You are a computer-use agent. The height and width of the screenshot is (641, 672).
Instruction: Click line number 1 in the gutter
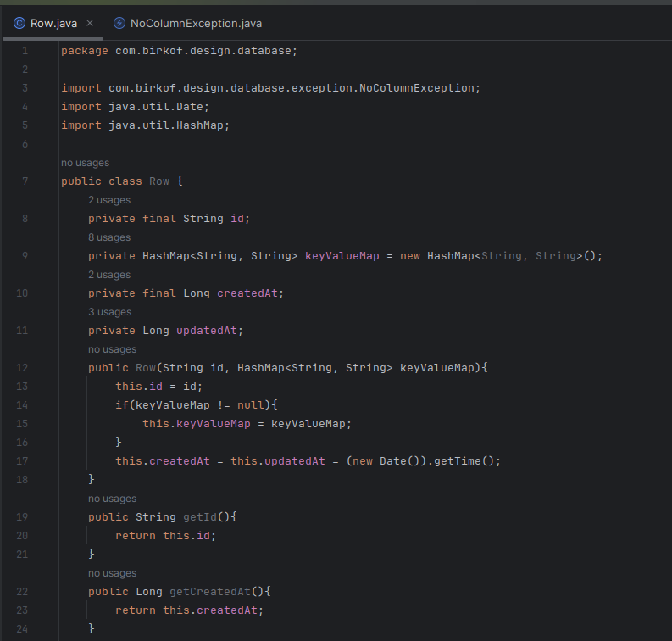25,51
